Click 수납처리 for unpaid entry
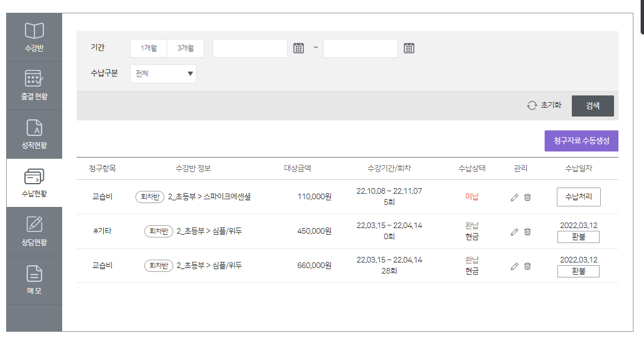Viewport: 644px width, 359px height. click(578, 197)
